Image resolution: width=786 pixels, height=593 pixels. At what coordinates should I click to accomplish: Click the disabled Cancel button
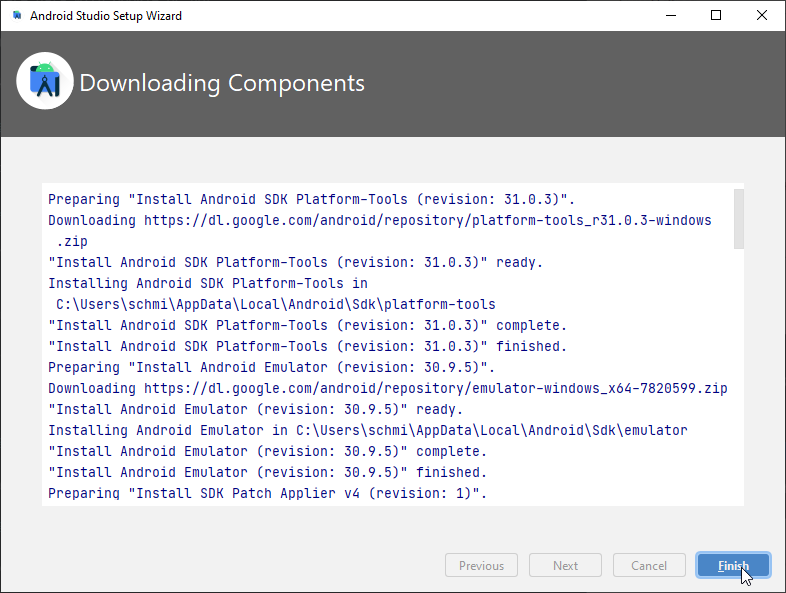click(x=649, y=565)
